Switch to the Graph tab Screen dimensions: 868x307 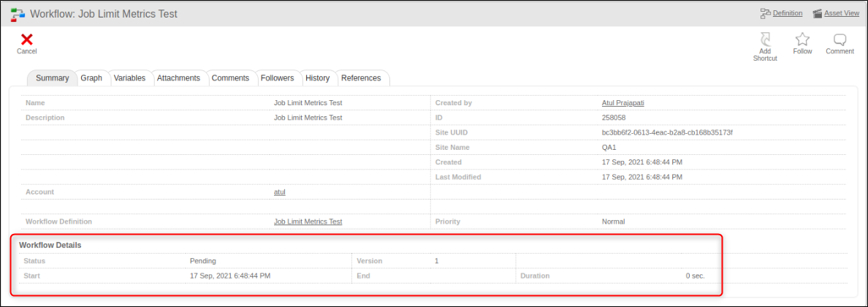91,78
